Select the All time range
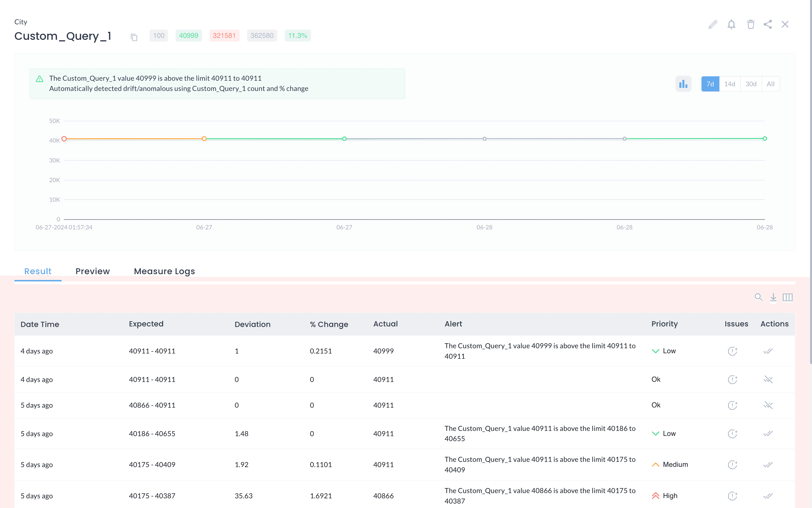The image size is (812, 508). pyautogui.click(x=770, y=84)
